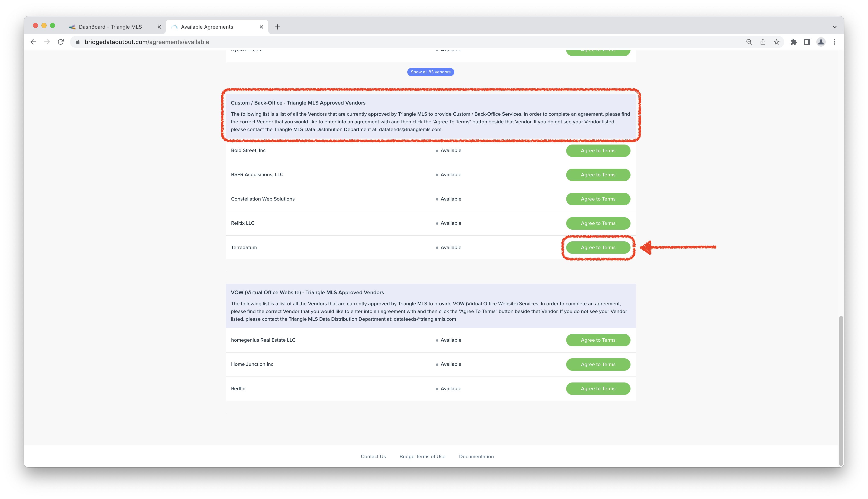Toggle the browser side panel icon
Image resolution: width=868 pixels, height=499 pixels.
(x=807, y=42)
